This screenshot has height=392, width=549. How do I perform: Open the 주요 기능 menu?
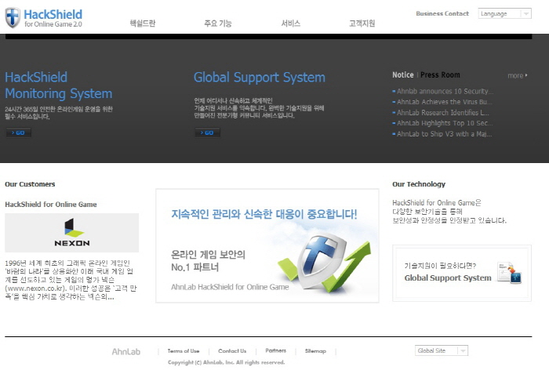coord(218,24)
